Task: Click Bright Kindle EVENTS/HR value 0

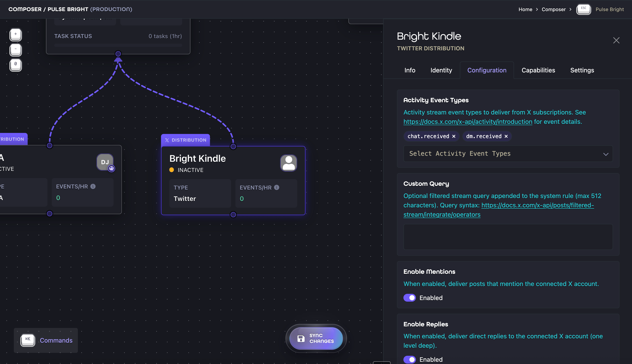Action: tap(242, 199)
